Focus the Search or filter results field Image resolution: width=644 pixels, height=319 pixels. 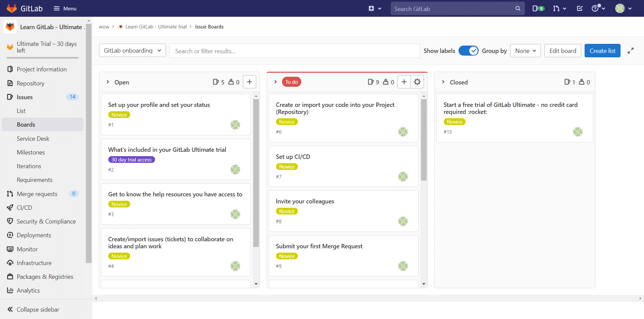(294, 51)
